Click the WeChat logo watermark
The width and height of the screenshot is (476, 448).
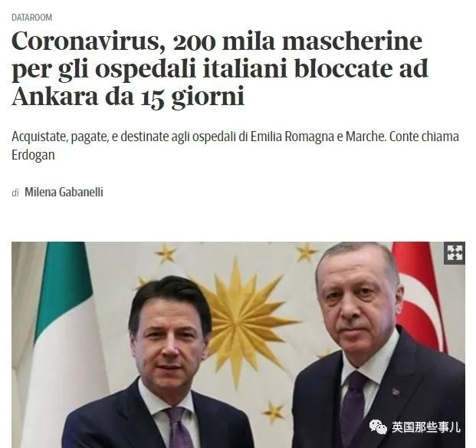click(x=378, y=427)
